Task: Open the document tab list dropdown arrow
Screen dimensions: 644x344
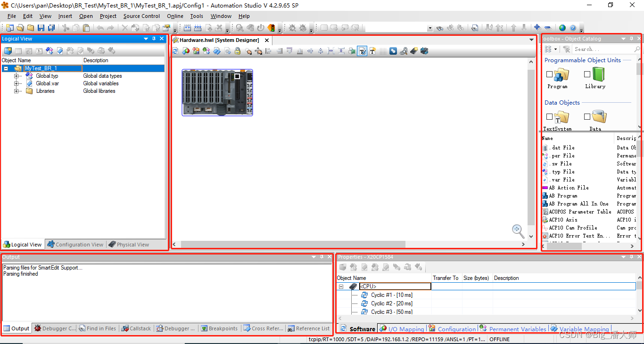Action: click(x=532, y=40)
